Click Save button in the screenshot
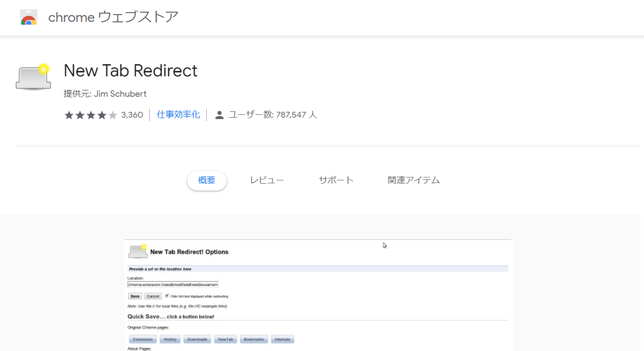This screenshot has height=351, width=644. (x=135, y=296)
